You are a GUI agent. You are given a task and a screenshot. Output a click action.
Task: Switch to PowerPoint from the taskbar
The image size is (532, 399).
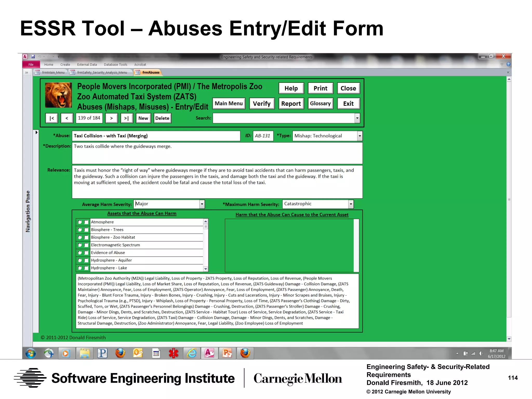tap(227, 353)
